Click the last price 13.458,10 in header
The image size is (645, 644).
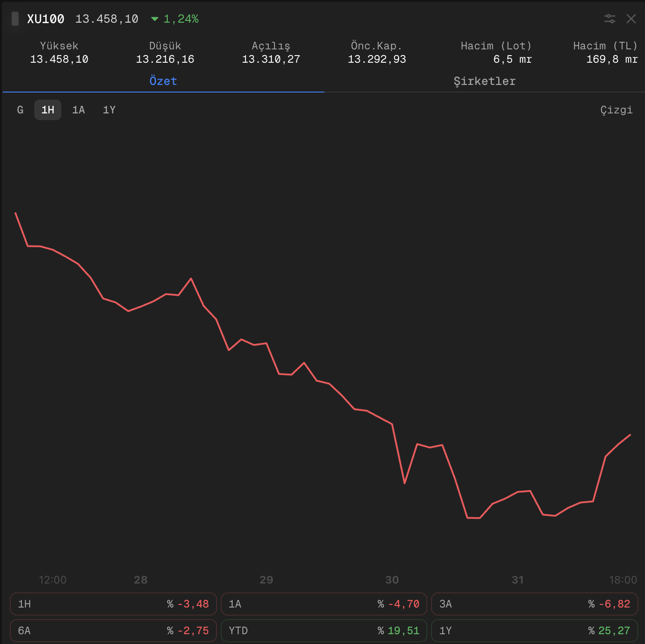107,19
